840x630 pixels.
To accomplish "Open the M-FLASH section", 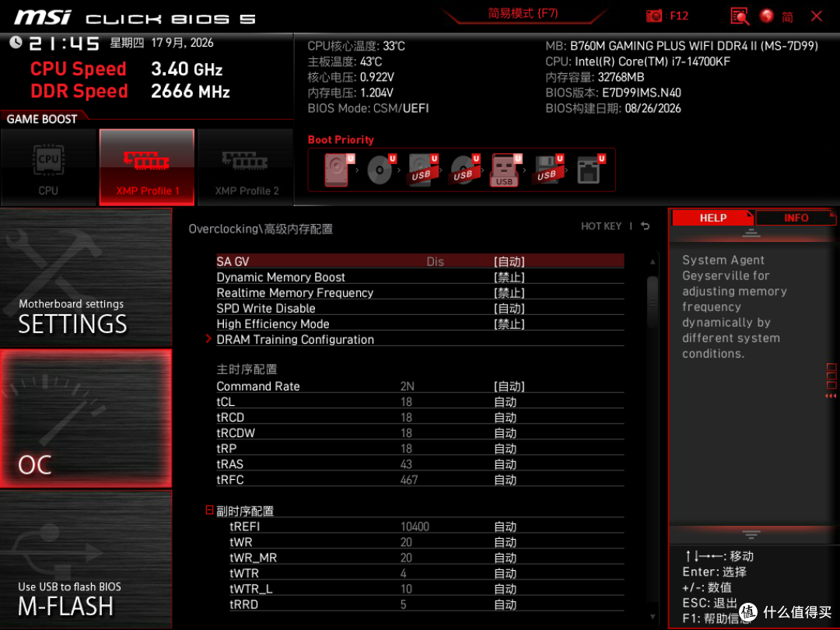I will click(86, 558).
